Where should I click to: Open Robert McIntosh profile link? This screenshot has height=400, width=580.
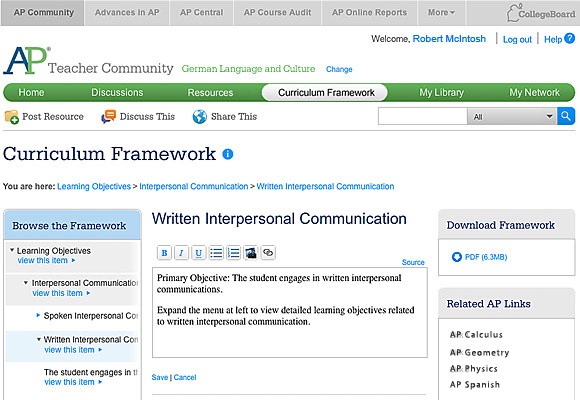click(449, 39)
